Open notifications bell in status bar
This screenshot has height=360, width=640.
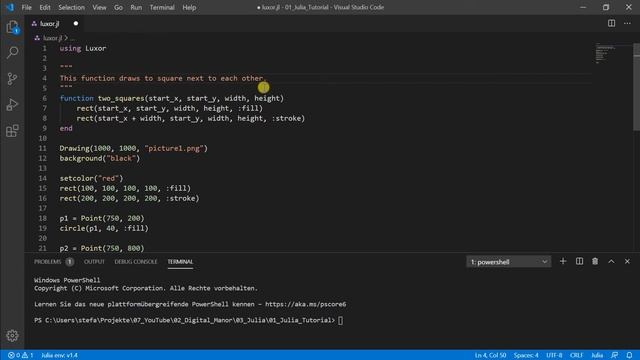coord(629,355)
